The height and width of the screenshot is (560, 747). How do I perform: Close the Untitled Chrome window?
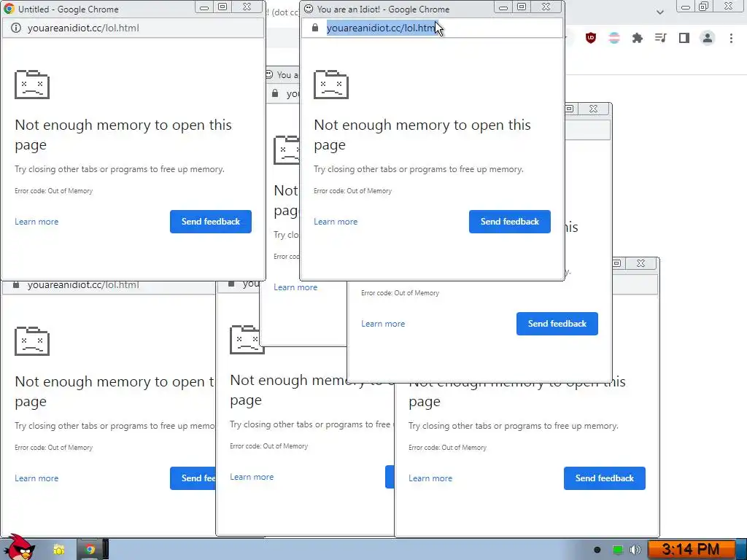click(247, 7)
